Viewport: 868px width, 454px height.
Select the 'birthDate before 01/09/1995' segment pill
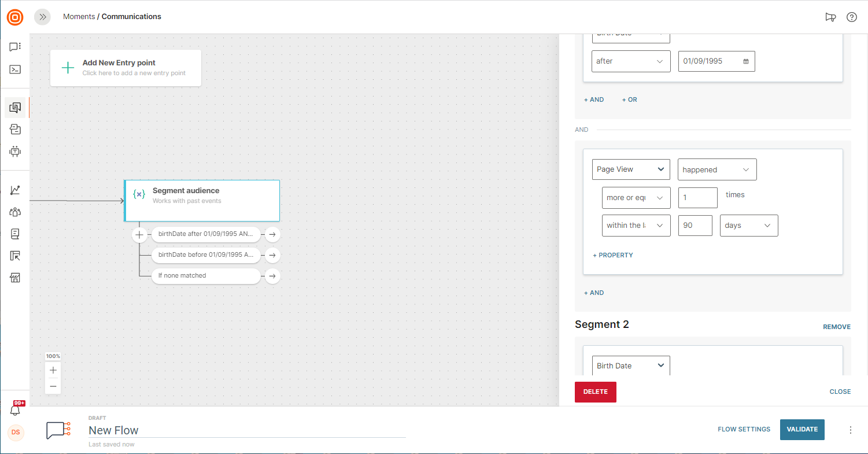tap(206, 255)
